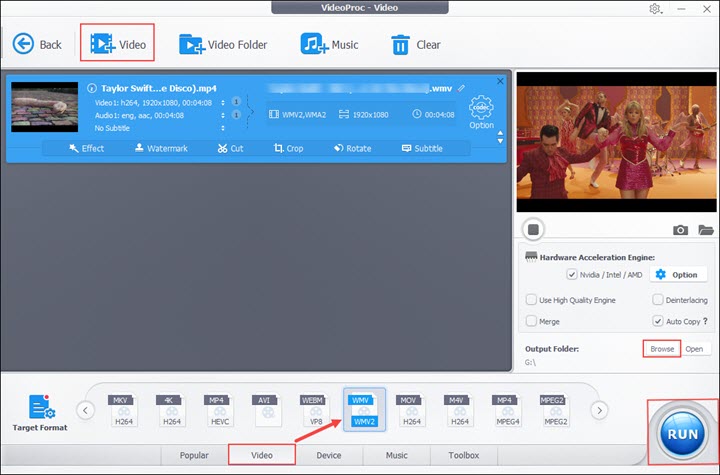Viewport: 720px width, 475px height.
Task: Open codec Option gear for the video
Action: tap(481, 112)
